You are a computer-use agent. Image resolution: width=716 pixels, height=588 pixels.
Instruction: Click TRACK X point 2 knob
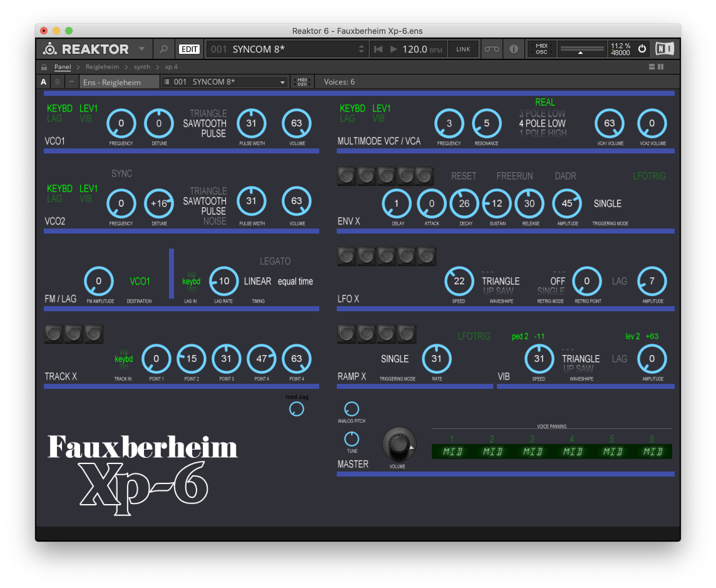pos(191,359)
